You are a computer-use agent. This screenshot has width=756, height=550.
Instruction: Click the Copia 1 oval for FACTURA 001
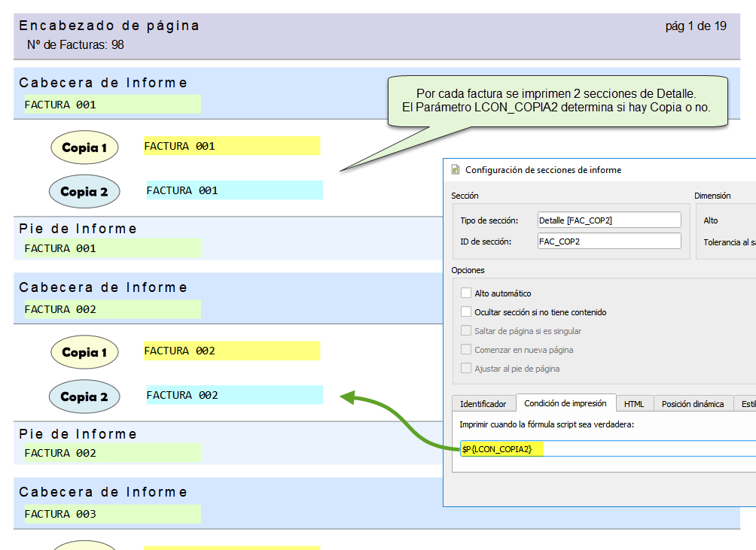(84, 147)
